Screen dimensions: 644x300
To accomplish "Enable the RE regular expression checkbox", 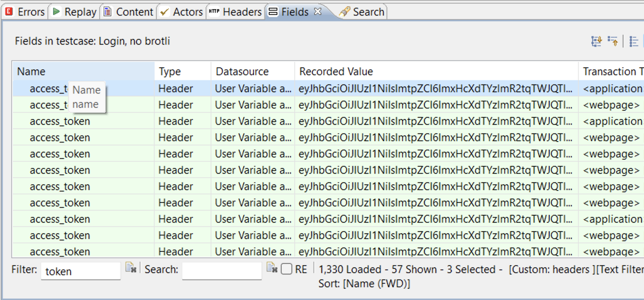I will coord(287,269).
